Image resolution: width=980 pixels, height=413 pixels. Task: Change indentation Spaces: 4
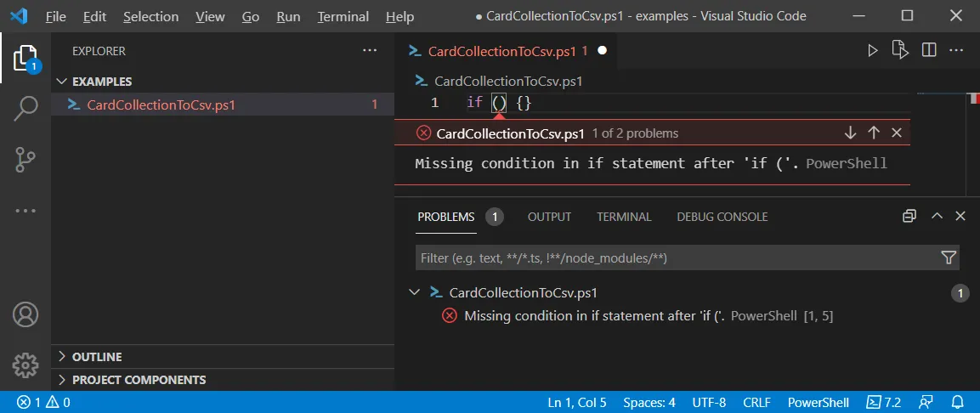coord(649,403)
